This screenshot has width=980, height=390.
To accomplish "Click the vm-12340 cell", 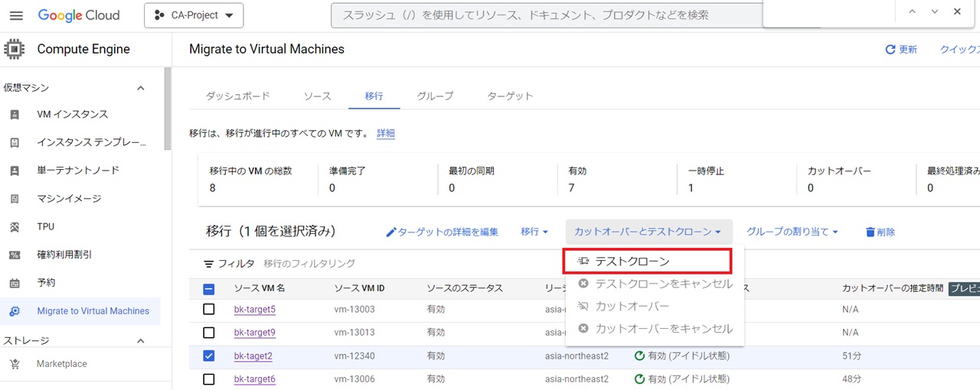I will [354, 356].
